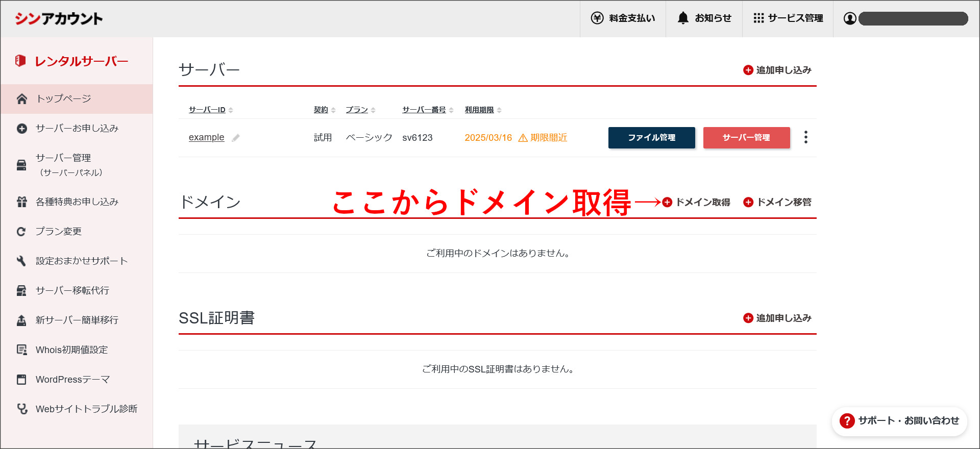Open the example server ID link
The image size is (980, 449).
(206, 137)
